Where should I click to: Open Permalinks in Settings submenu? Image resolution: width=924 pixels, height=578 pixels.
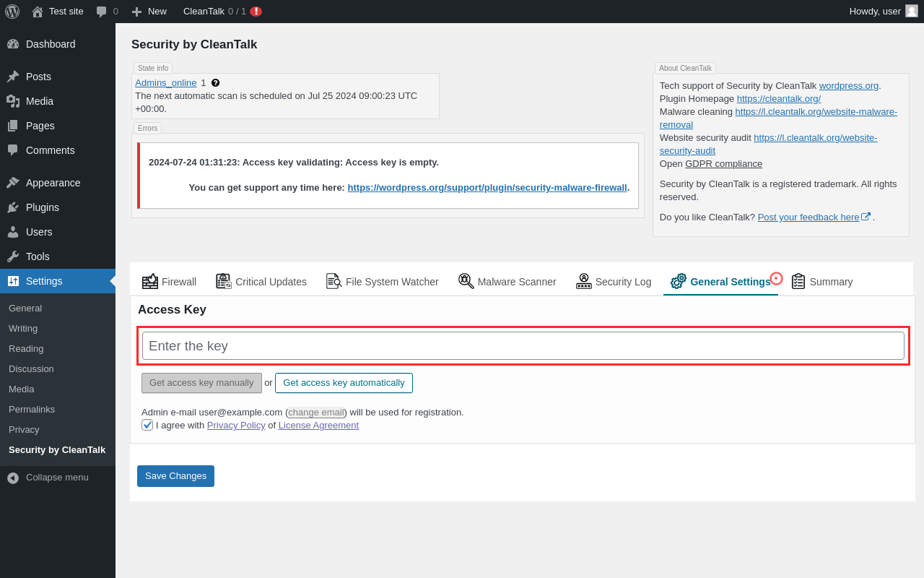tap(32, 409)
